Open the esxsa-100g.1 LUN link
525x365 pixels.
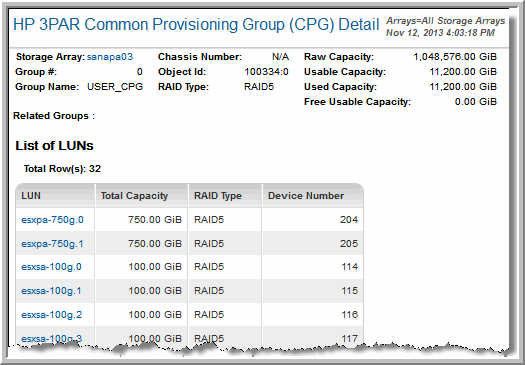51,291
